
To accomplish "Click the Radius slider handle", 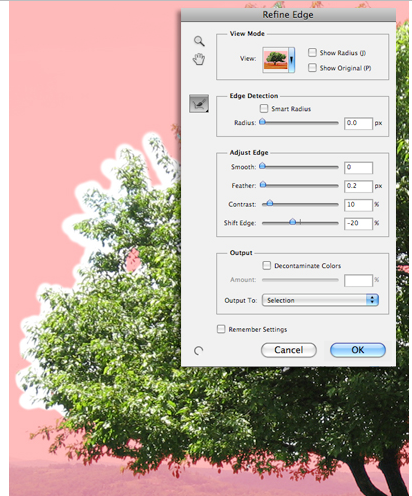I will tap(263, 122).
